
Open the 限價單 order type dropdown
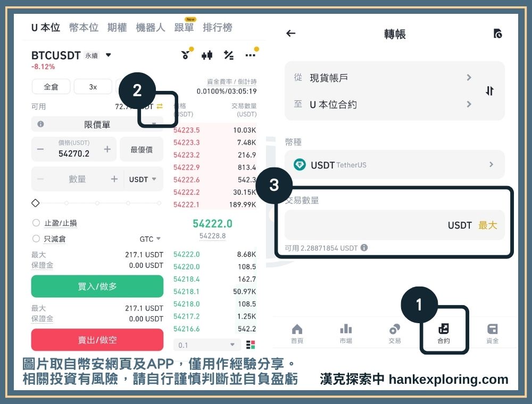click(97, 124)
